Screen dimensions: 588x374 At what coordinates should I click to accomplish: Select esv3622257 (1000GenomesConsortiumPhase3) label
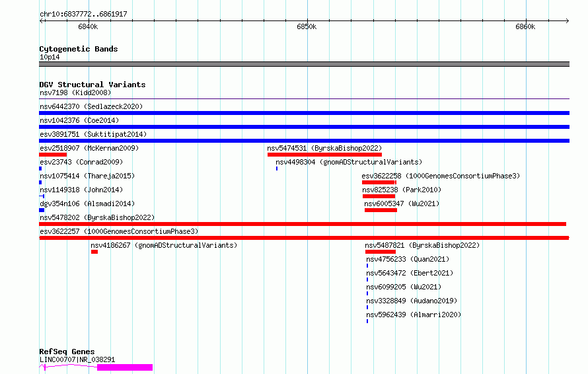pos(119,231)
